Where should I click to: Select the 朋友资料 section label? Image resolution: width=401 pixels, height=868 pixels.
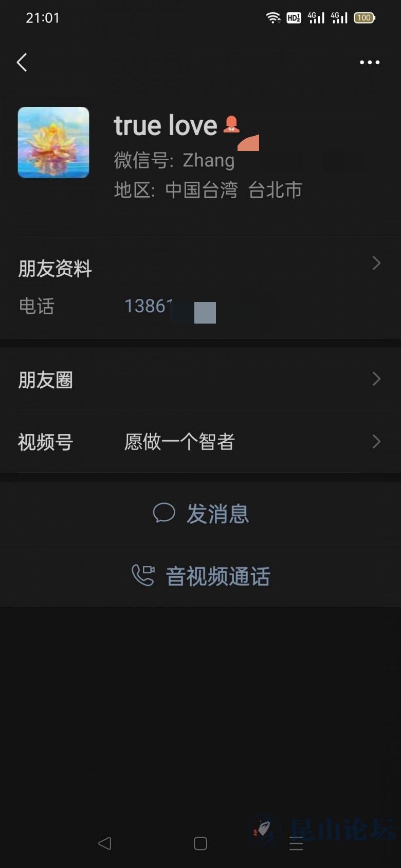(x=55, y=269)
